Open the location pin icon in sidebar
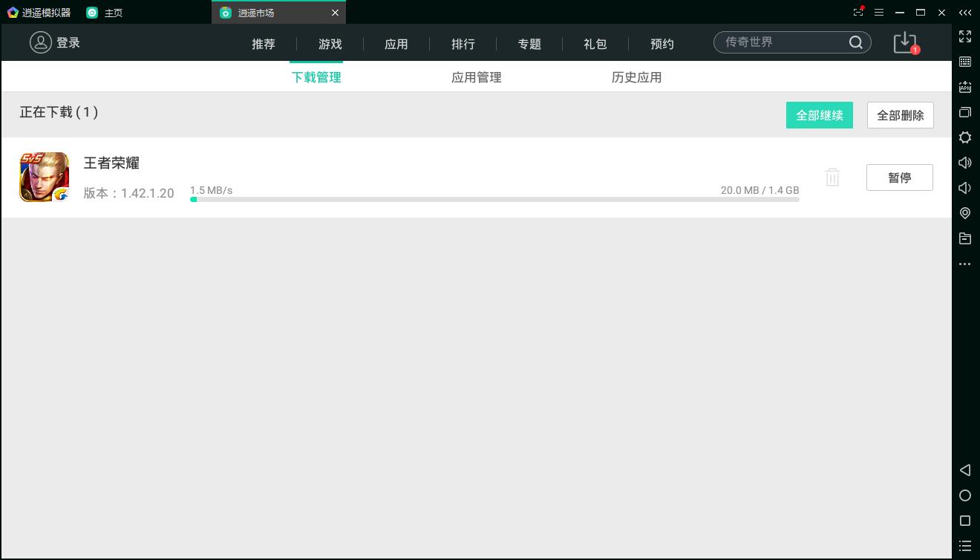The height and width of the screenshot is (560, 980). coord(965,213)
